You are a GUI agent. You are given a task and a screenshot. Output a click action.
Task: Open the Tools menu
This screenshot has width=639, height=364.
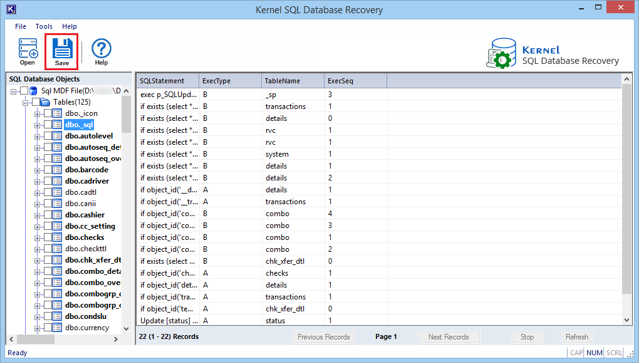tap(44, 26)
